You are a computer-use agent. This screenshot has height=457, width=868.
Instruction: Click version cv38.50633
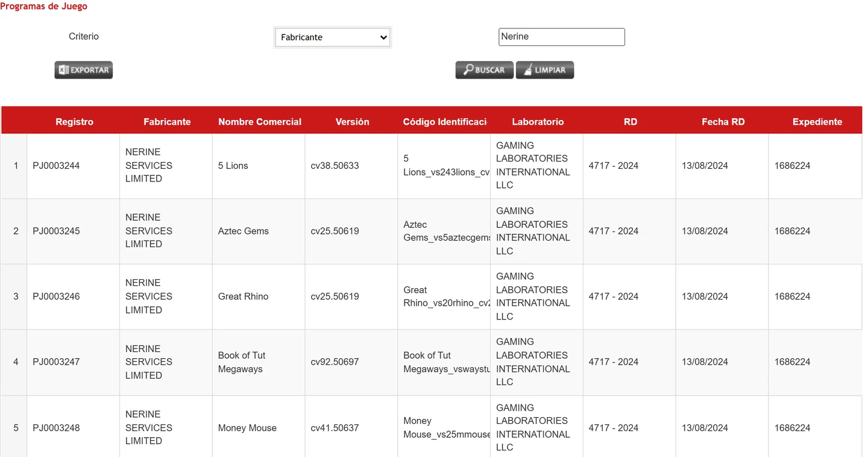coord(335,166)
